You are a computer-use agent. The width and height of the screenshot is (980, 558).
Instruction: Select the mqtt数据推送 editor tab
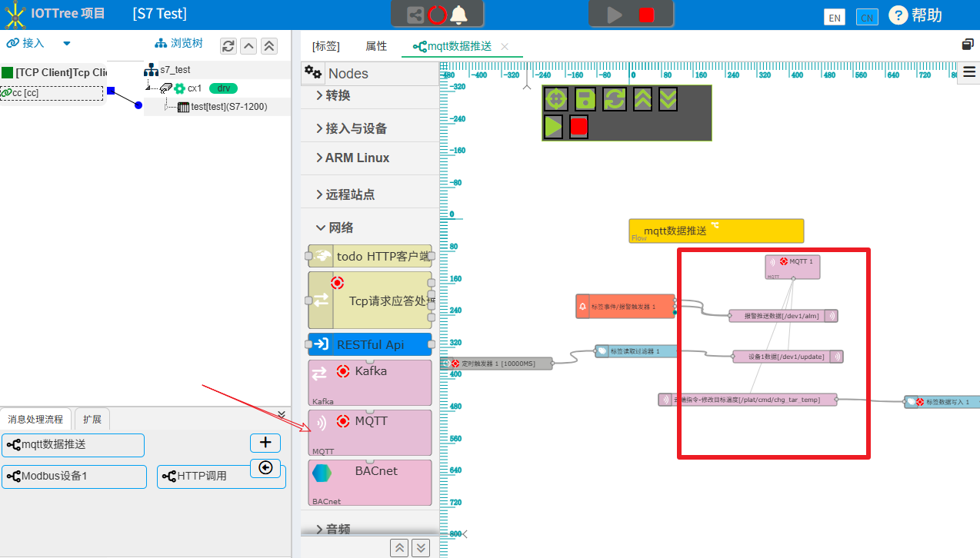(452, 46)
